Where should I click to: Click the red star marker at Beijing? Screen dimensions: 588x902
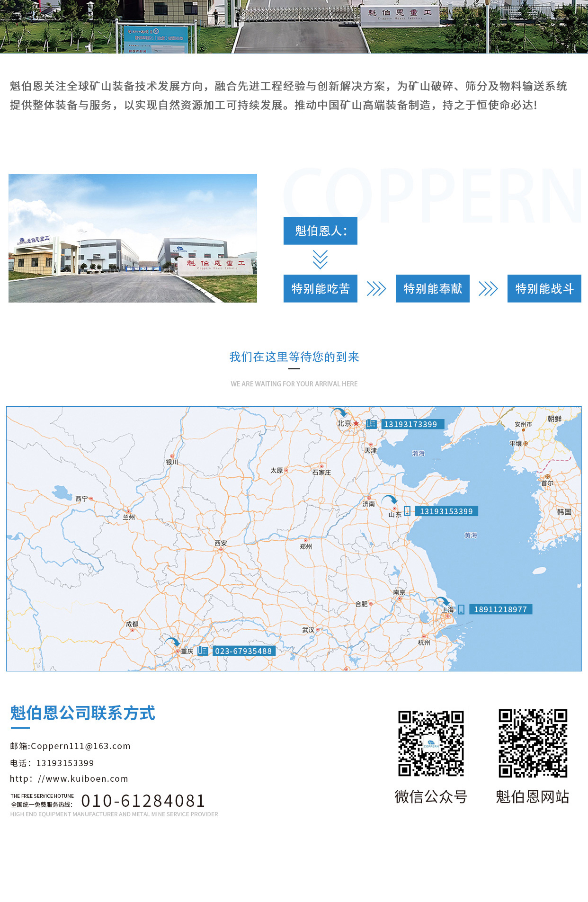(356, 423)
